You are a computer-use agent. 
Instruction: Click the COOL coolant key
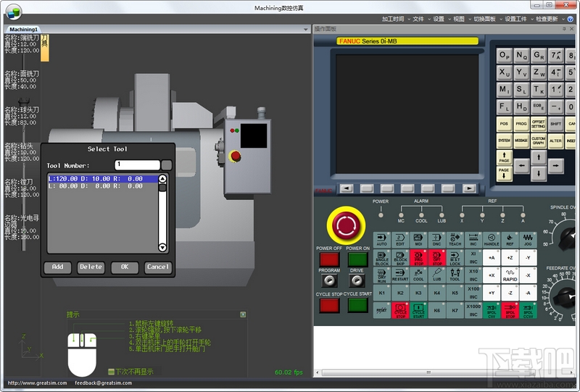418,275
